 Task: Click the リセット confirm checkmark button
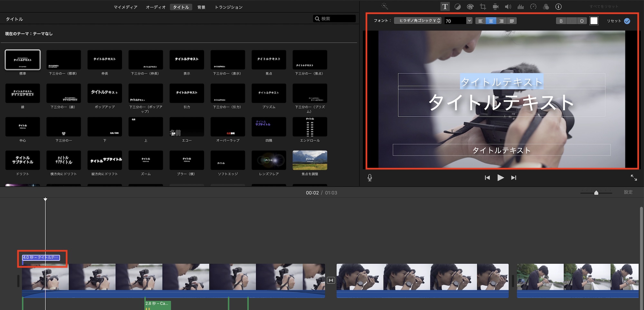[x=627, y=21]
